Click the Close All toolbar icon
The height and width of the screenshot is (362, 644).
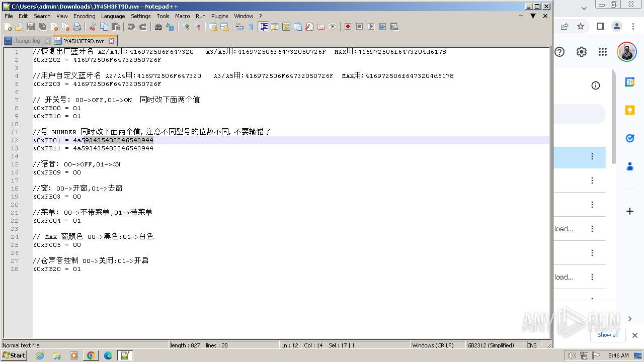pyautogui.click(x=65, y=27)
